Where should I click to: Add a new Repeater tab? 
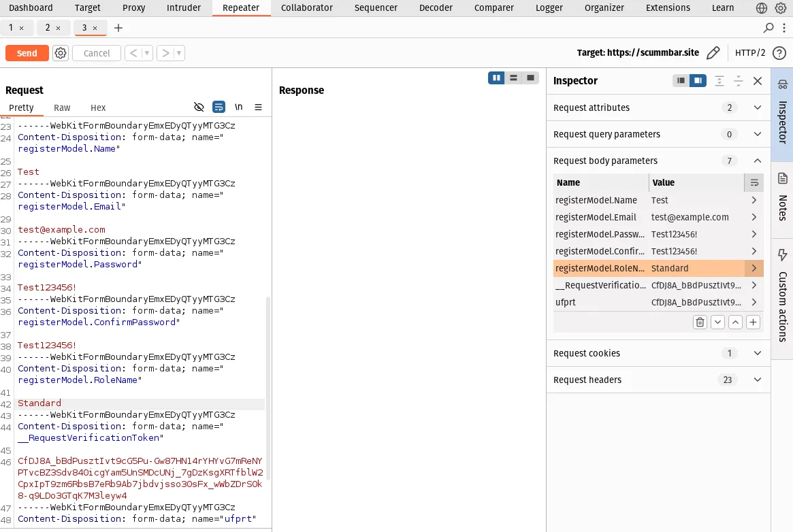pos(118,28)
